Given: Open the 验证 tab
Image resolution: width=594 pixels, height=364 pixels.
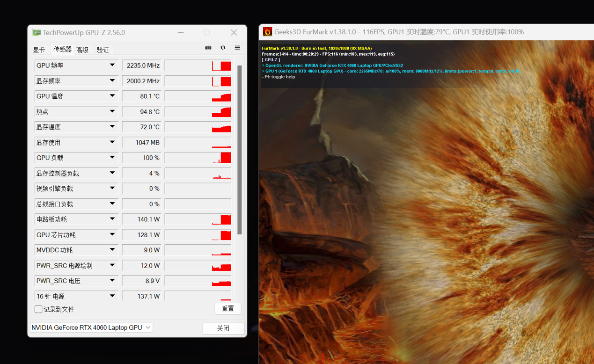Looking at the screenshot, I should 103,50.
